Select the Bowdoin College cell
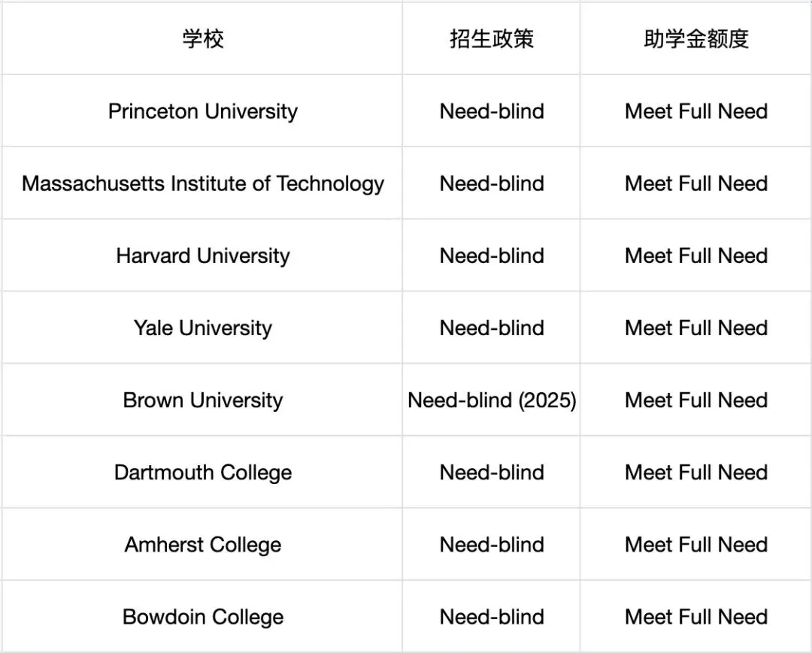The width and height of the screenshot is (812, 653). tap(203, 617)
